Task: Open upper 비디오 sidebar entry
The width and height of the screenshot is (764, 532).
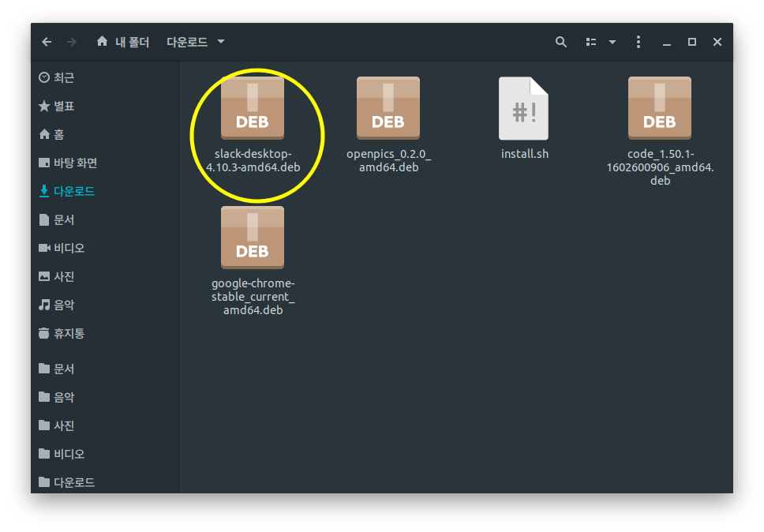Action: tap(69, 248)
